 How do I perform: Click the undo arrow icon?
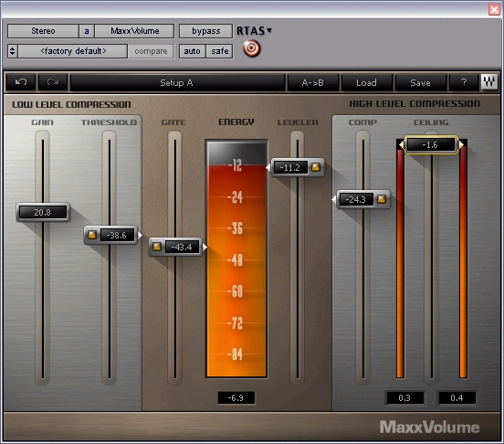21,82
